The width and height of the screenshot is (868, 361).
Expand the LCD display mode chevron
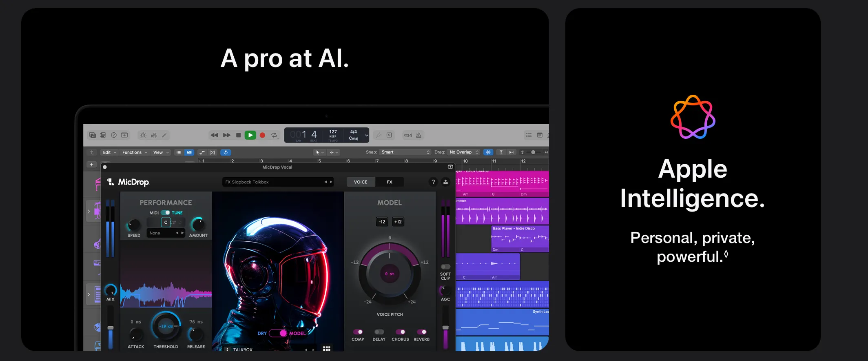(x=366, y=135)
